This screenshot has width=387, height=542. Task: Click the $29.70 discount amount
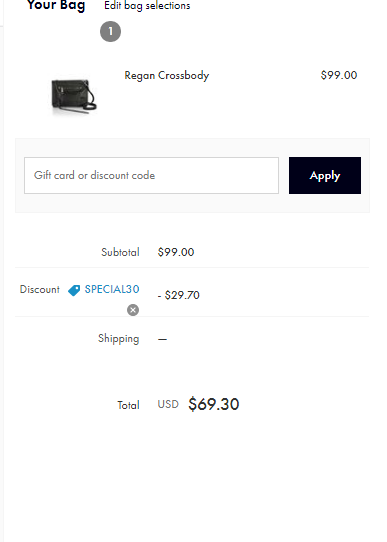[179, 295]
